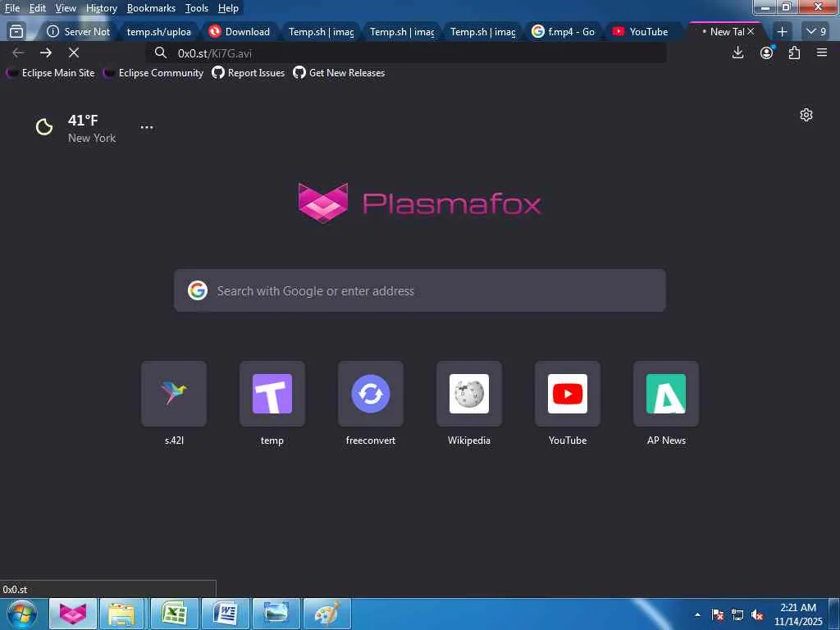Viewport: 840px width, 630px height.
Task: Show hidden system tray icons
Action: pyautogui.click(x=697, y=614)
